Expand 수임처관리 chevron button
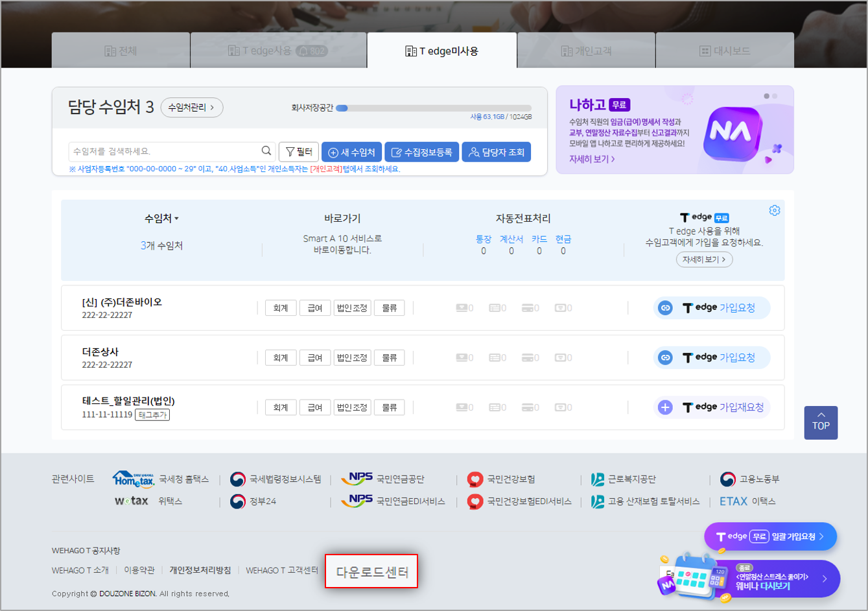868x611 pixels. coord(192,108)
